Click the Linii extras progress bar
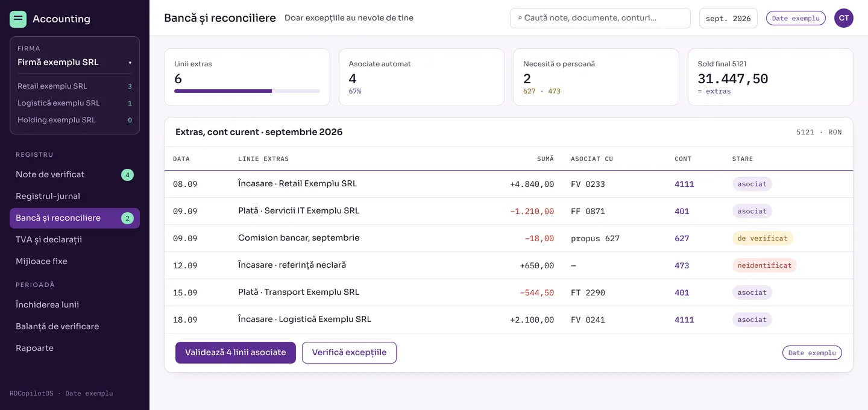This screenshot has width=868, height=410. pyautogui.click(x=247, y=91)
